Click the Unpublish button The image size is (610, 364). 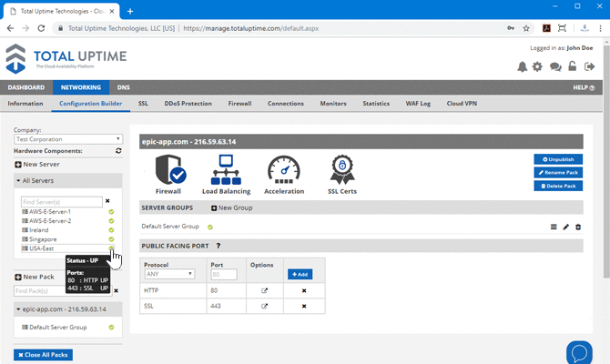click(558, 159)
